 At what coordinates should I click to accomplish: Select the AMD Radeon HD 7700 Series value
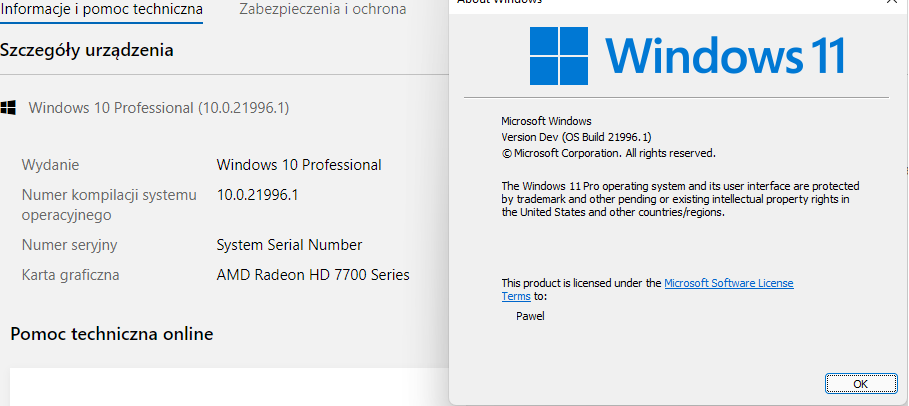313,275
